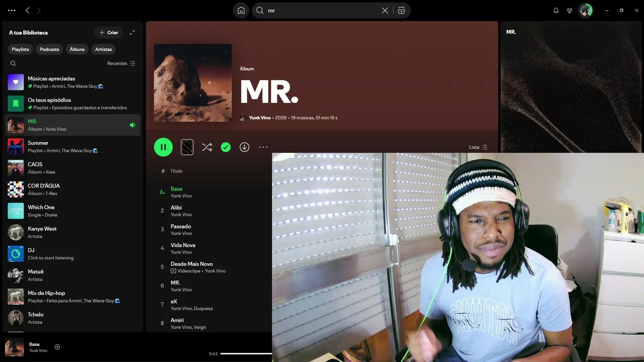The height and width of the screenshot is (362, 644).
Task: Open Yunk Vino link under album title
Action: coord(260,118)
